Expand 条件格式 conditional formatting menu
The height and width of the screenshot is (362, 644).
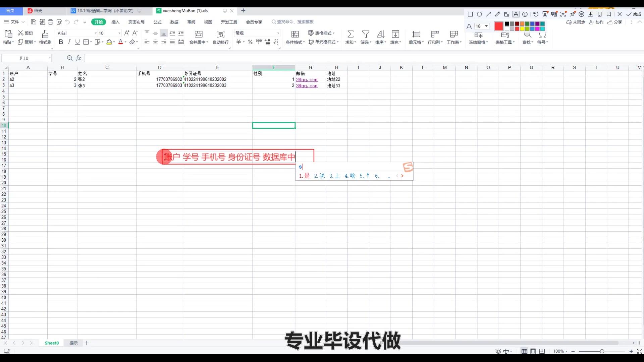[x=295, y=42]
